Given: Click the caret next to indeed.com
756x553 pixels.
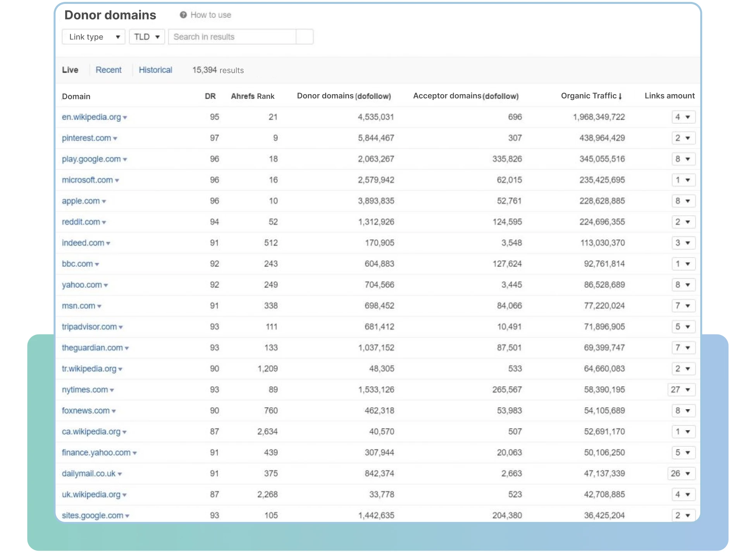Looking at the screenshot, I should 108,243.
